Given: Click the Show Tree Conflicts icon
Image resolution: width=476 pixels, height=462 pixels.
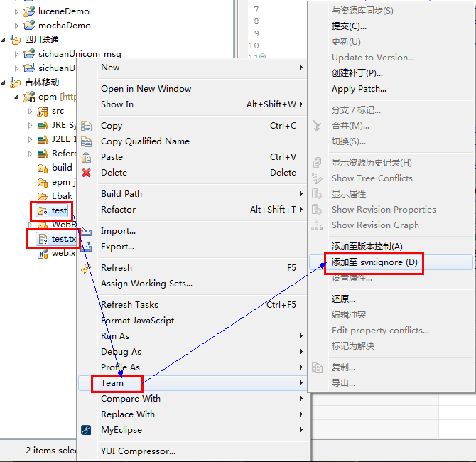Looking at the screenshot, I should (317, 178).
